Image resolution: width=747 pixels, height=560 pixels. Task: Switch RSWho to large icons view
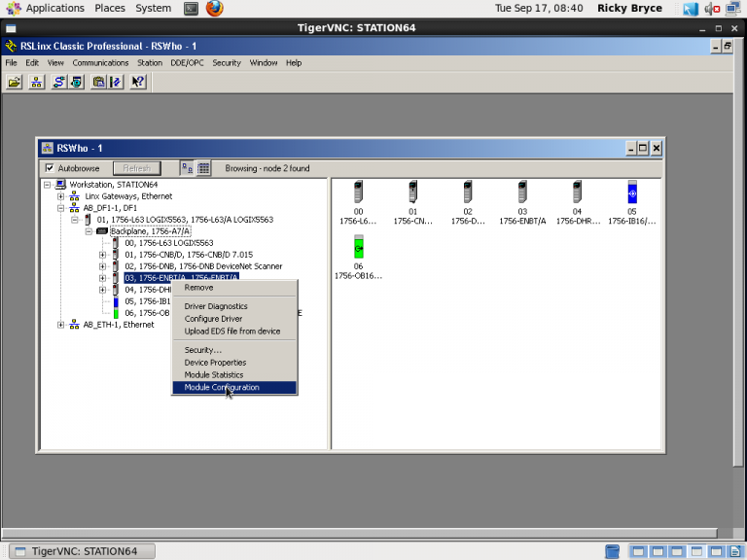click(187, 168)
